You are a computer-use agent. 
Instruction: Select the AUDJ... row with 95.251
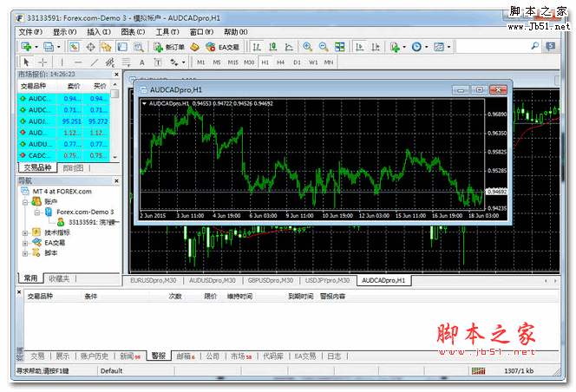click(x=63, y=121)
